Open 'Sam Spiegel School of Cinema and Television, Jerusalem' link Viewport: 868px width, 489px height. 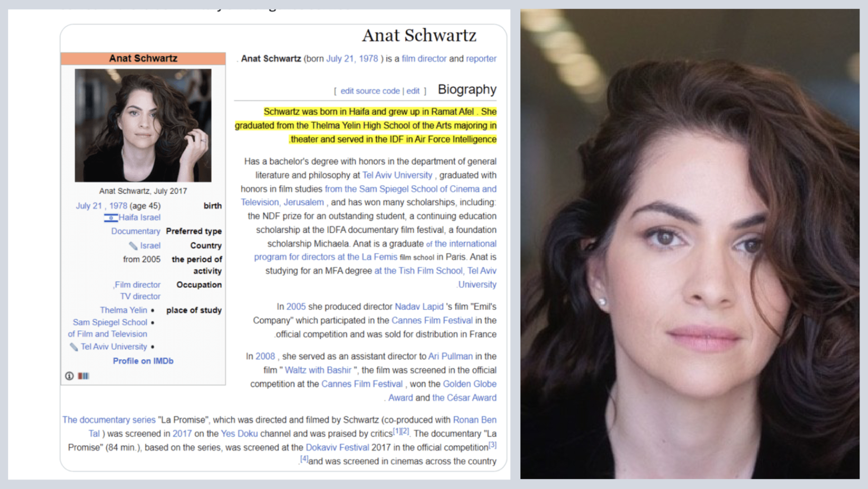(x=368, y=196)
